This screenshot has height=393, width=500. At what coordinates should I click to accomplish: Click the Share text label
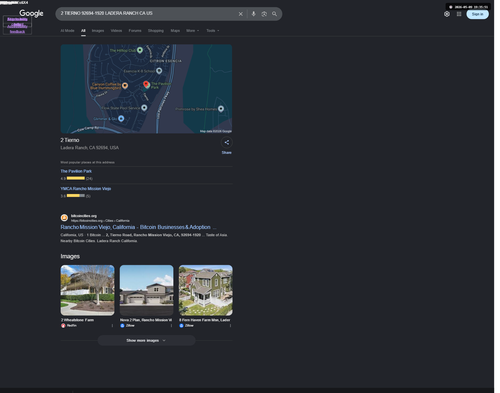[x=227, y=153]
